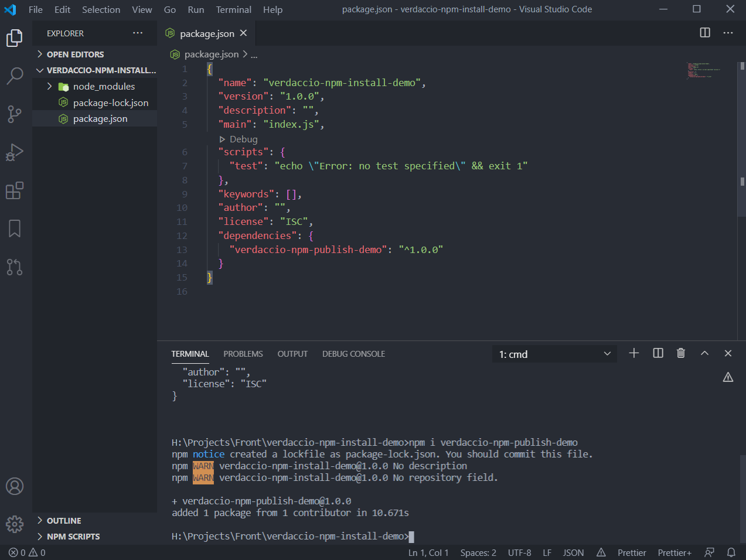The height and width of the screenshot is (560, 746).
Task: Open the Search view in activity bar
Action: pyautogui.click(x=15, y=76)
